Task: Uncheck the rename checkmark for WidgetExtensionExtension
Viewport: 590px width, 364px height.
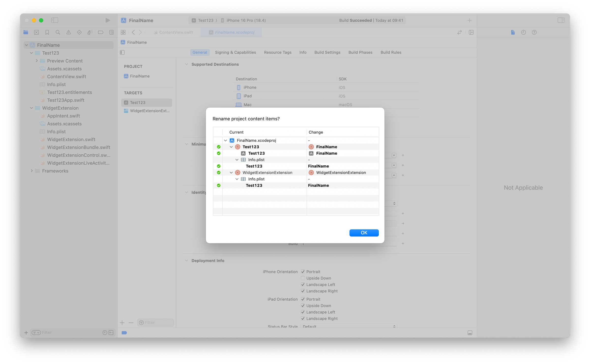Action: coord(219,173)
